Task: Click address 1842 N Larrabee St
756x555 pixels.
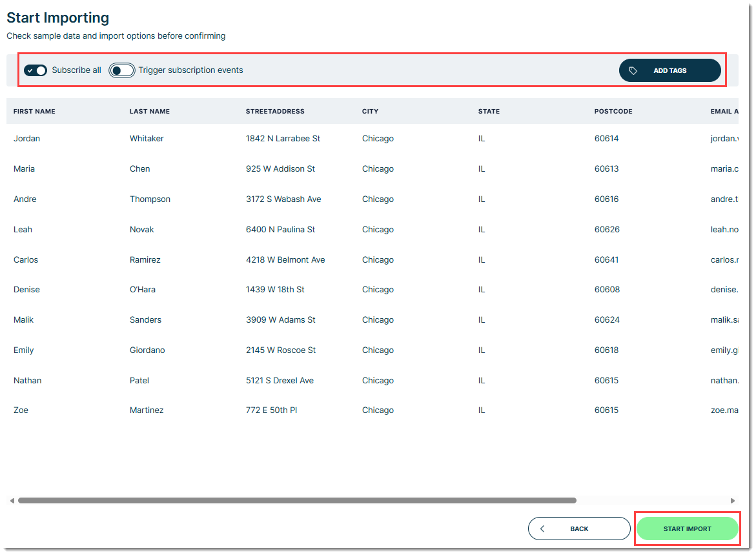Action: click(283, 138)
